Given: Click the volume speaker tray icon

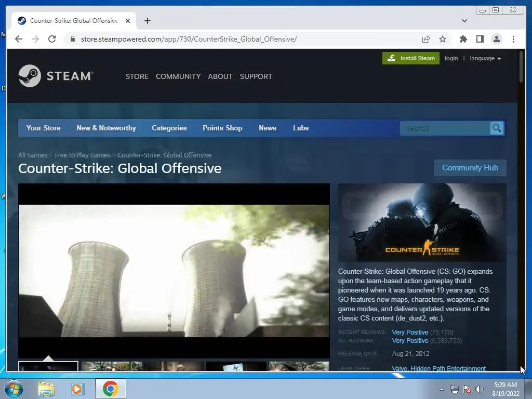Looking at the screenshot, I should pyautogui.click(x=479, y=389).
